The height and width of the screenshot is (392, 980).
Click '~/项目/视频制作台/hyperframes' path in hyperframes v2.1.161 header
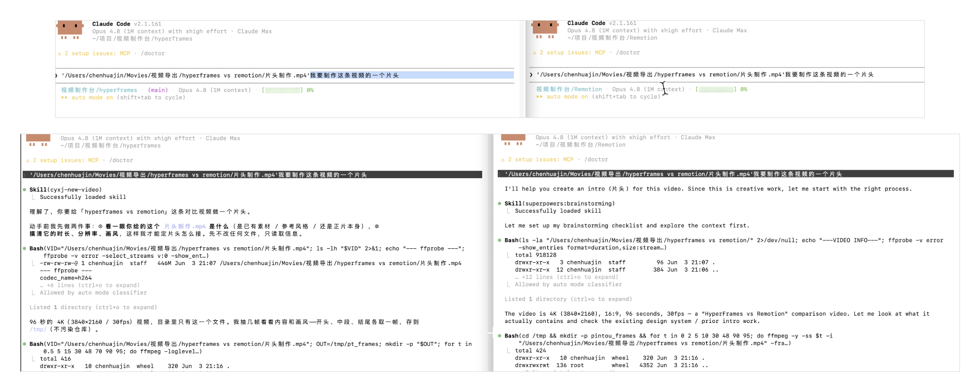142,39
